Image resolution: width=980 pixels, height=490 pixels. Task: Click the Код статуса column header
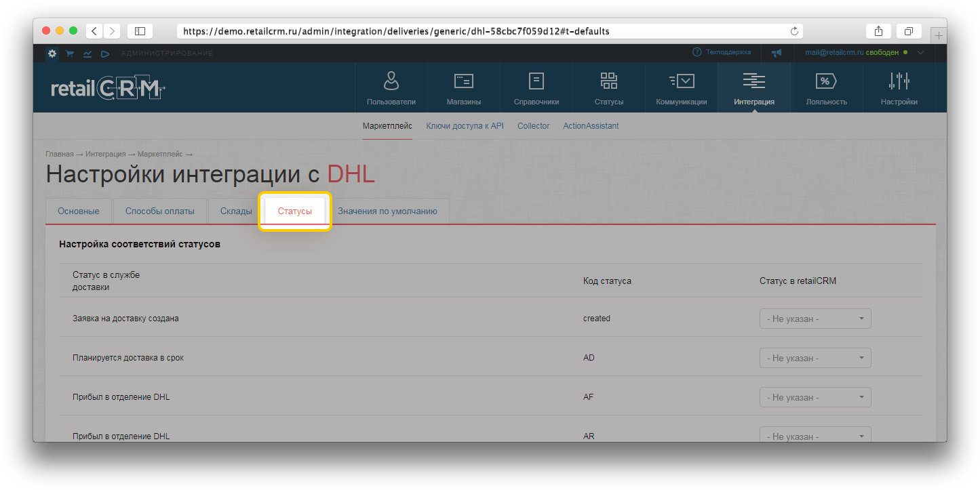pos(607,281)
